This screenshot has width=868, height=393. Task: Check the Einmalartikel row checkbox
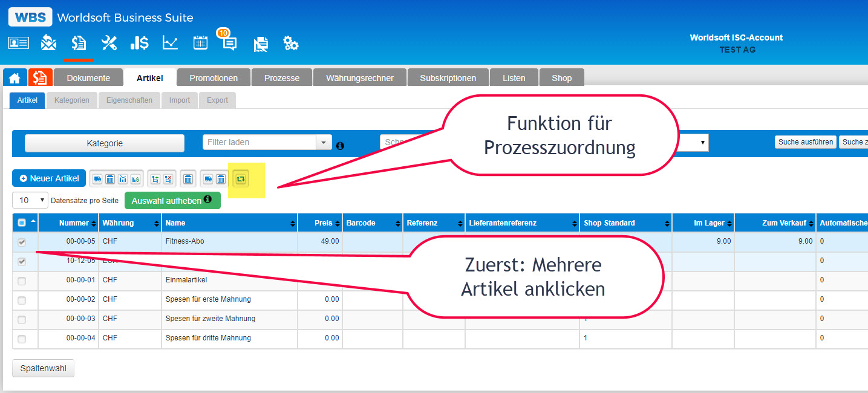pos(22,281)
